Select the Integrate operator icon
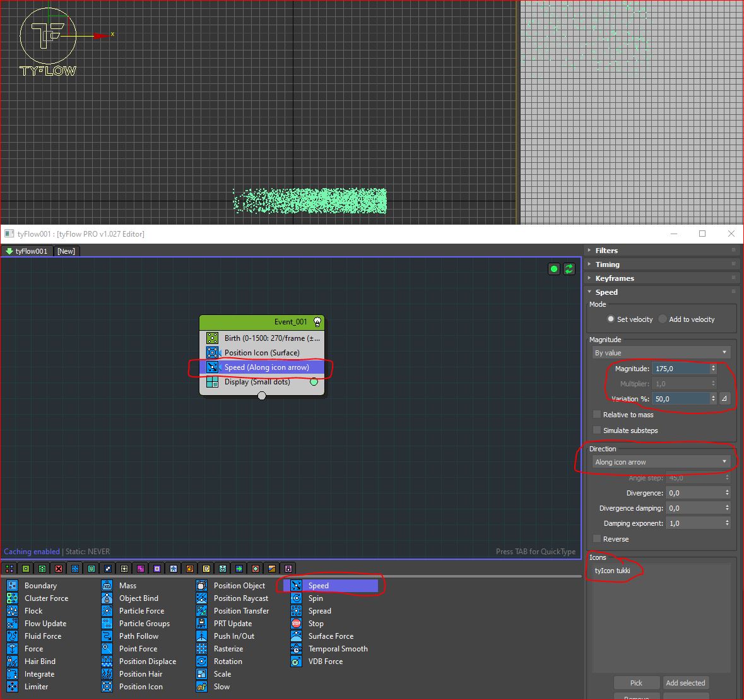This screenshot has height=700, width=744. pos(13,674)
